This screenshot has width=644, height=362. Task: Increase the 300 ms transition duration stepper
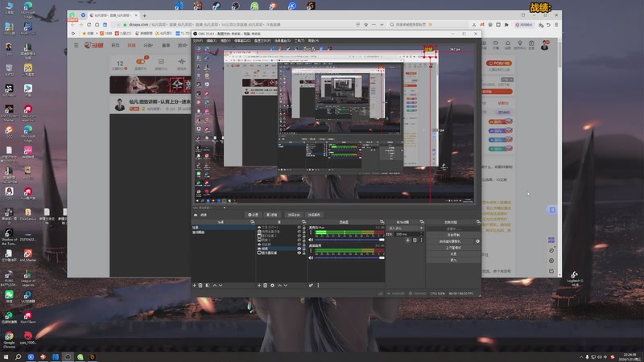(422, 233)
